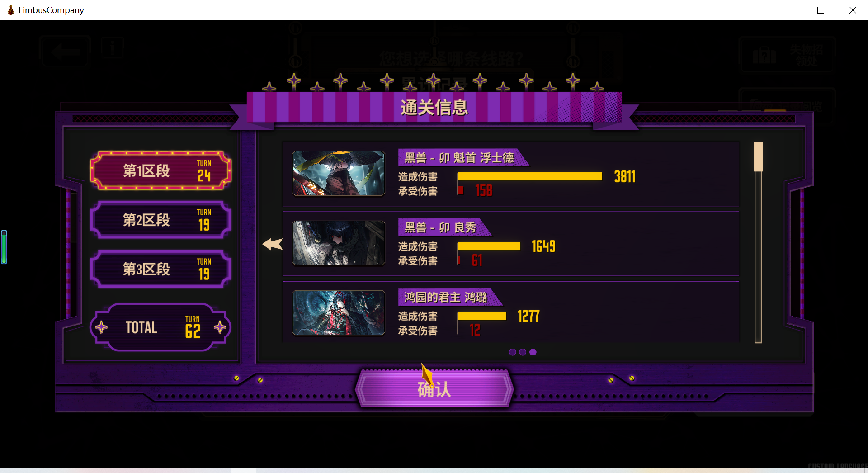Image resolution: width=868 pixels, height=473 pixels.
Task: Click the 通关信息 title banner
Action: click(434, 107)
